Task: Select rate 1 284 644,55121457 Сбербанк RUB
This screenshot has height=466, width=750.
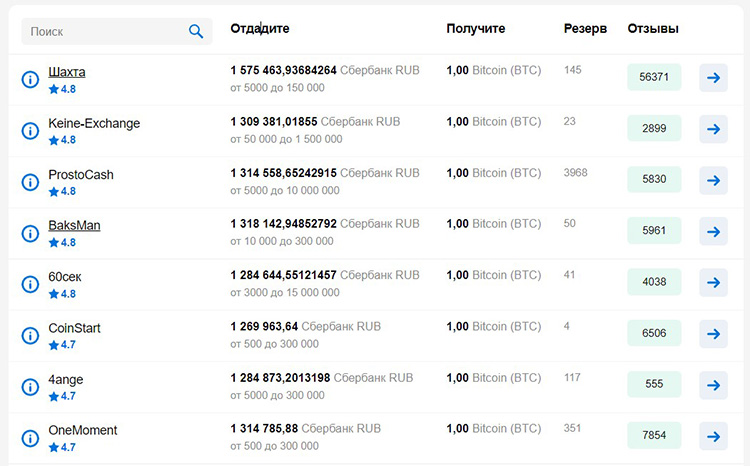Action: (325, 275)
